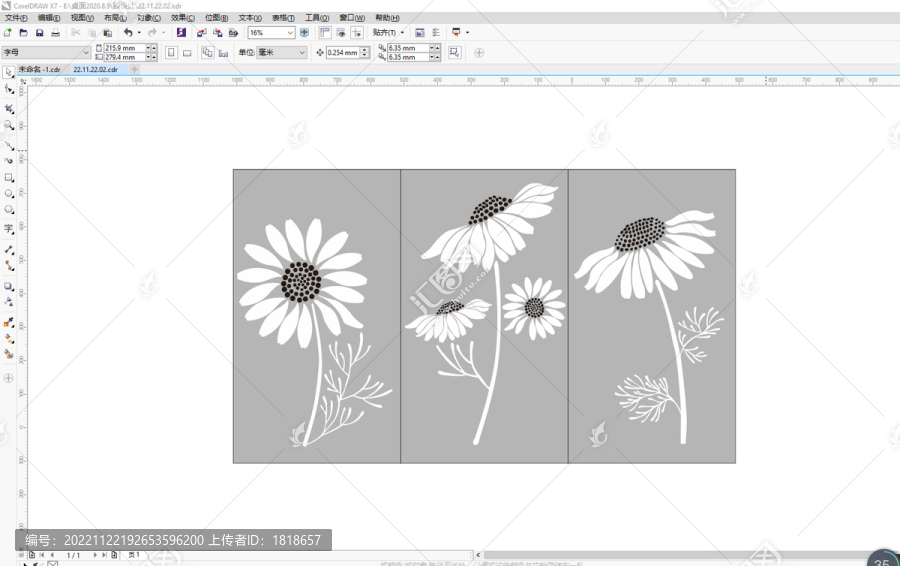Click the Redo arrow icon
This screenshot has width=900, height=566.
coord(152,33)
